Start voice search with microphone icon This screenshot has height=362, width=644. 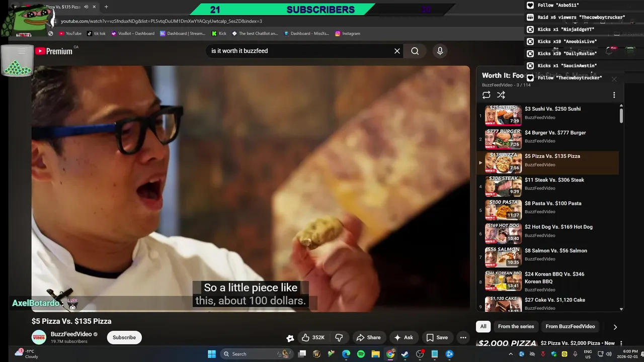[440, 51]
